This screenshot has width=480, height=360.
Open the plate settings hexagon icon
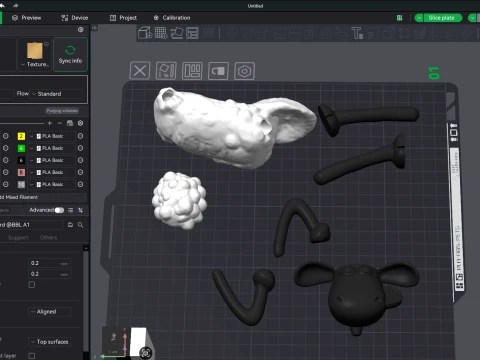(x=244, y=71)
